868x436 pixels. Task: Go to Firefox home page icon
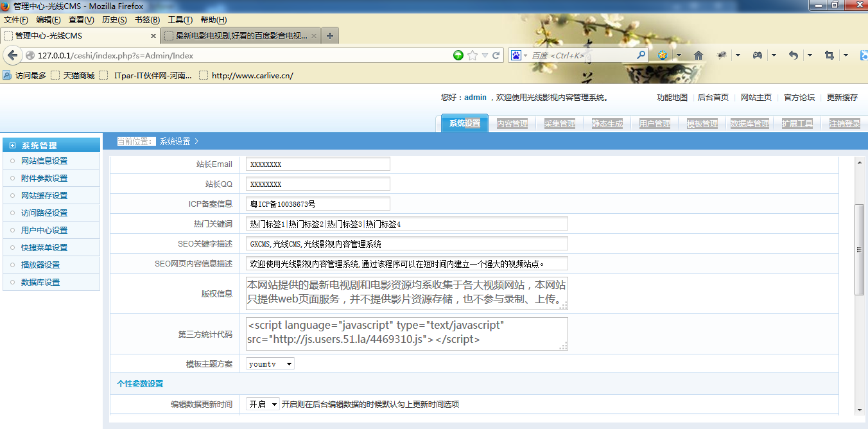[x=699, y=55]
